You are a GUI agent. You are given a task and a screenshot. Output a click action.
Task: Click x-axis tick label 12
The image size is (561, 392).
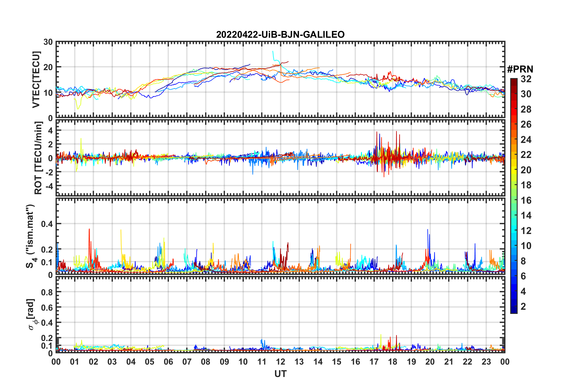[280, 362]
